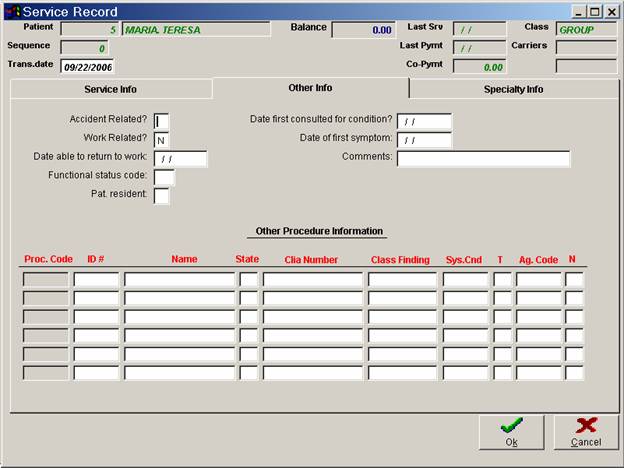Click the Proc. Code column header
The width and height of the screenshot is (624, 468).
coord(49,259)
